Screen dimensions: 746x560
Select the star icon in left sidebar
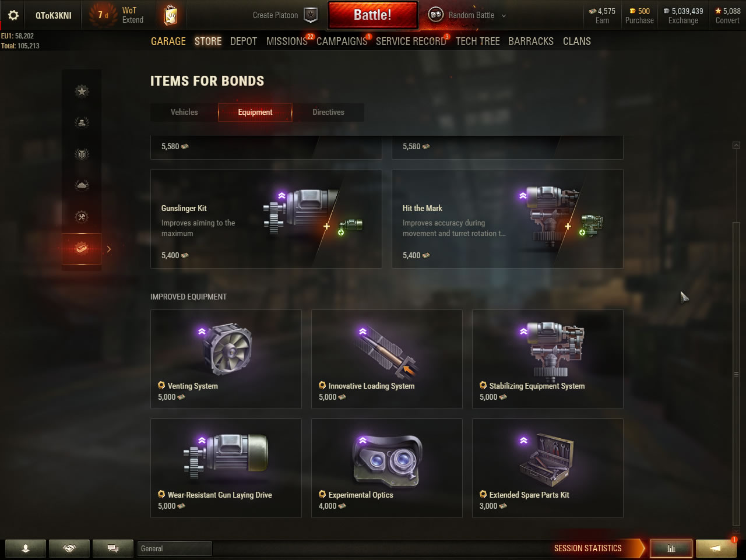(x=82, y=91)
